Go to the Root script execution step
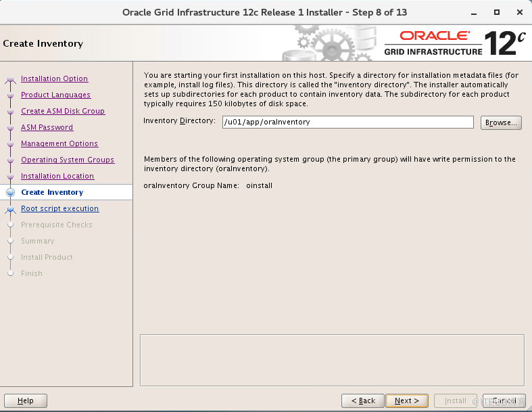Image resolution: width=532 pixels, height=412 pixels. pos(59,208)
